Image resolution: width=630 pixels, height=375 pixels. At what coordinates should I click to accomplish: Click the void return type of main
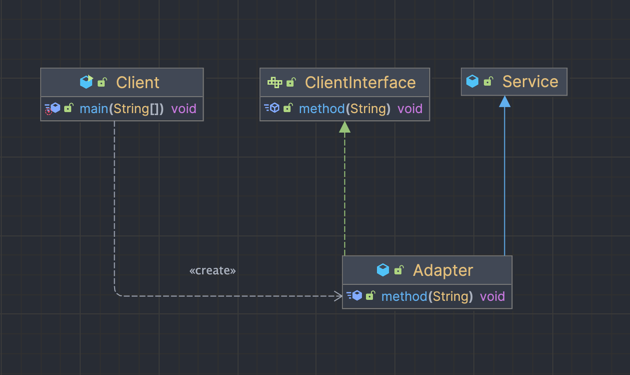point(184,109)
